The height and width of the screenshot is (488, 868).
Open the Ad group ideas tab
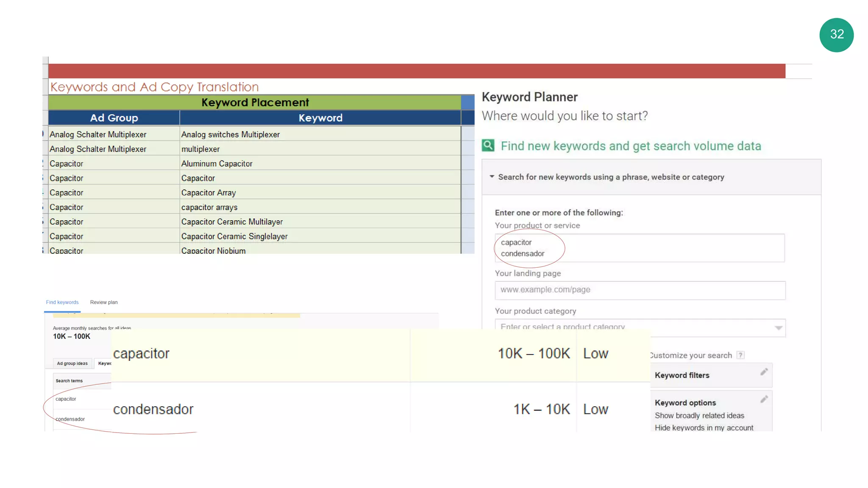72,363
